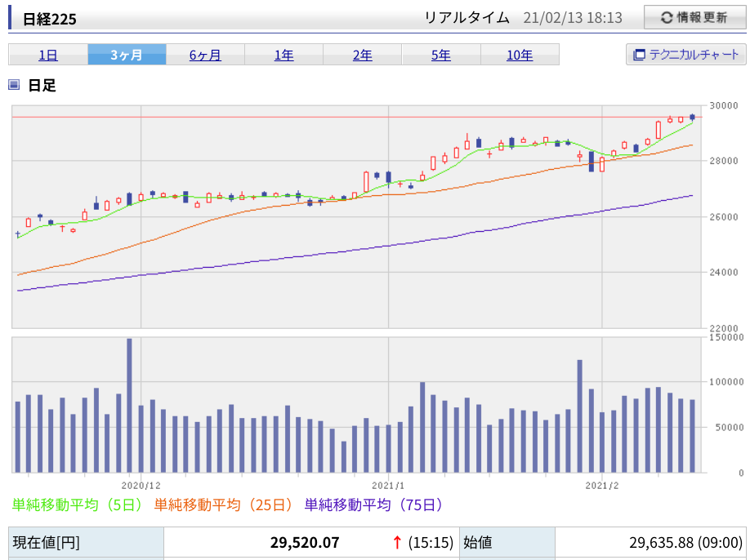Viewport: 750px width, 560px height.
Task: Click the last candlestick on the chart
Action: pos(692,117)
